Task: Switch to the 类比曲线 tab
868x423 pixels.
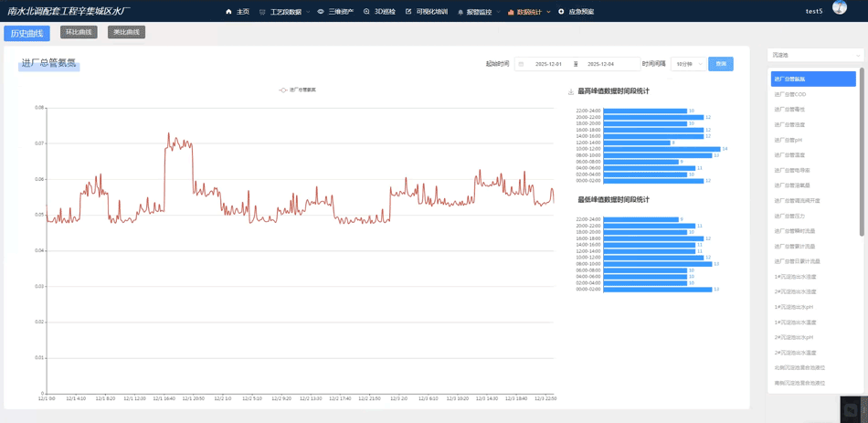Action: pyautogui.click(x=126, y=32)
